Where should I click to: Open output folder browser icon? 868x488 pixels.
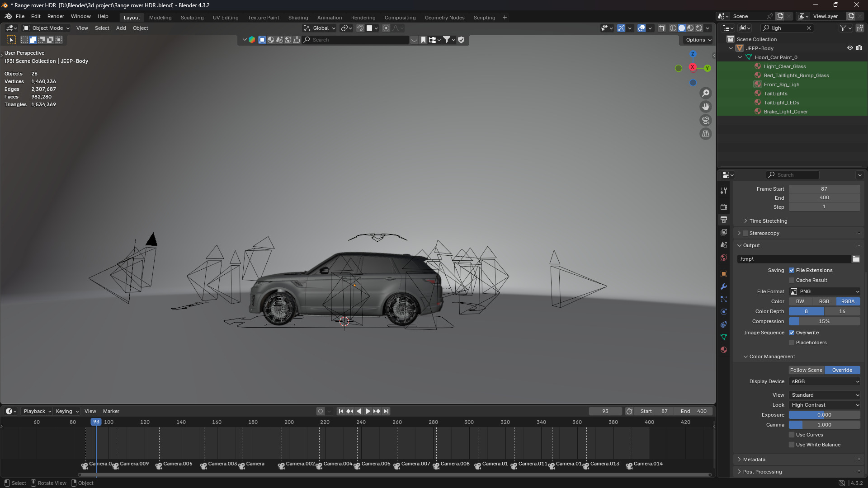point(856,259)
